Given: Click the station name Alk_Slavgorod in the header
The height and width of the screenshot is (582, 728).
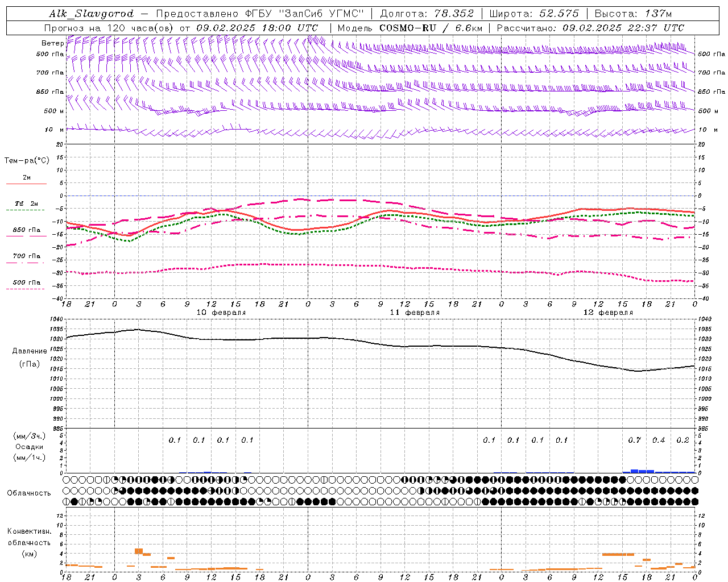Looking at the screenshot, I should 91,14.
